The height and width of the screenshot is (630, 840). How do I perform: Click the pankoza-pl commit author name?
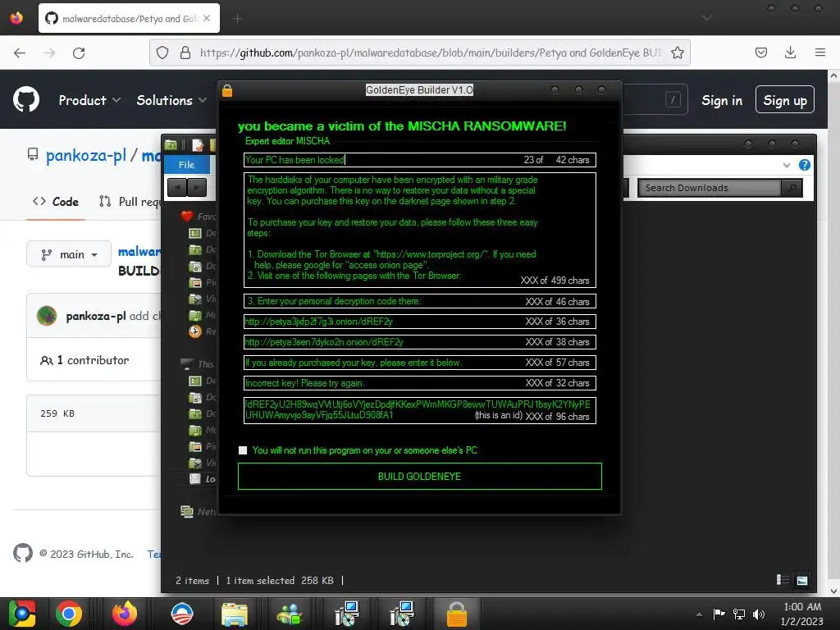[96, 316]
